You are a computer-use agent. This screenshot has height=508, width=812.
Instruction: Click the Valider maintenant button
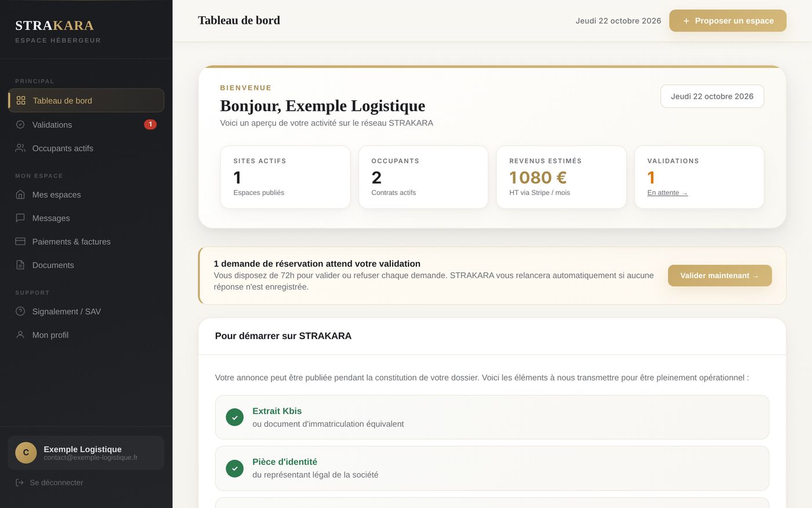720,276
